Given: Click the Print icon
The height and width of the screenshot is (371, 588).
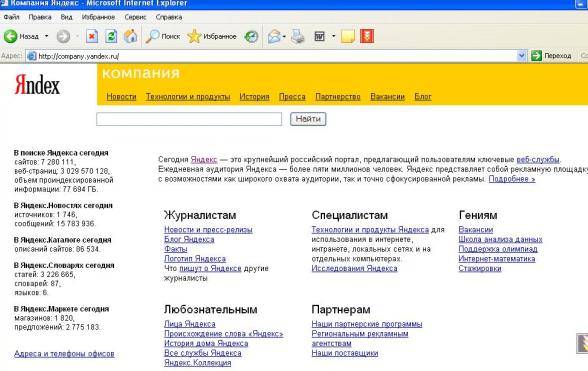Looking at the screenshot, I should [x=298, y=36].
